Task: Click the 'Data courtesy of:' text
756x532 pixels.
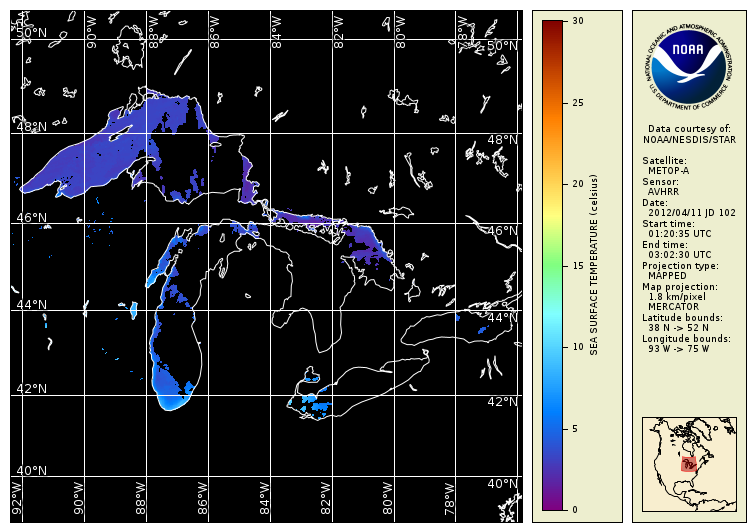Action: pos(689,129)
